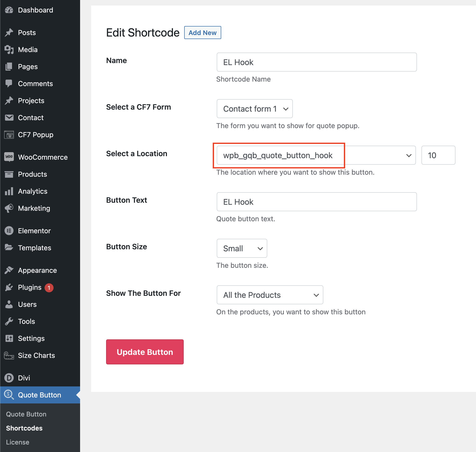View the Analytics section

pyautogui.click(x=33, y=191)
